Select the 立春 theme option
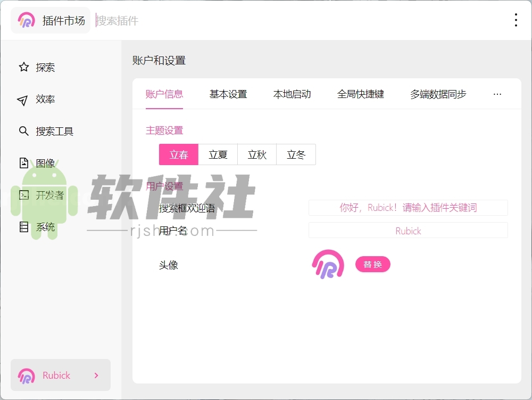The image size is (532, 400). click(x=178, y=154)
